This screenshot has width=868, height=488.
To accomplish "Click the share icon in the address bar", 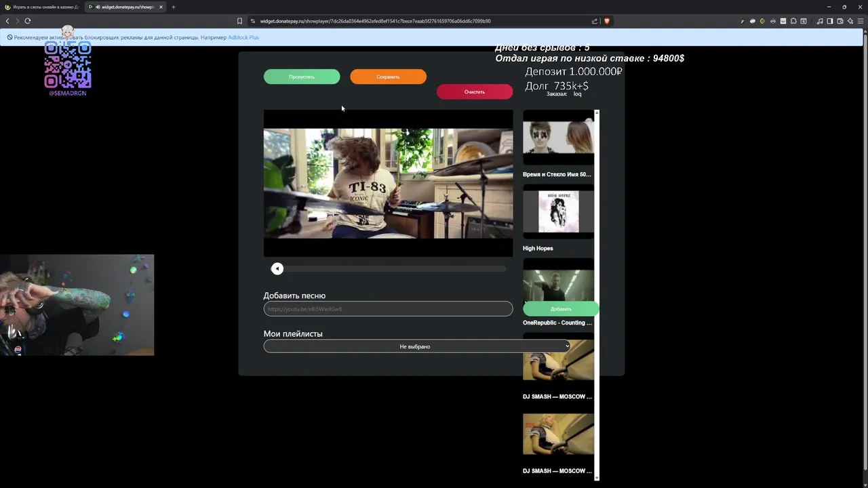I will [595, 21].
